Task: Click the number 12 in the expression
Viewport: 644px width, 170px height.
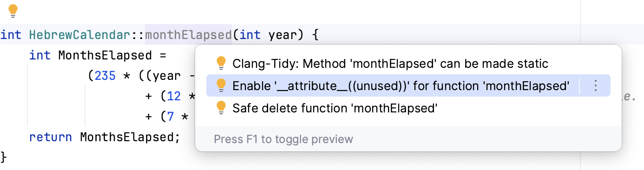Action: click(174, 96)
